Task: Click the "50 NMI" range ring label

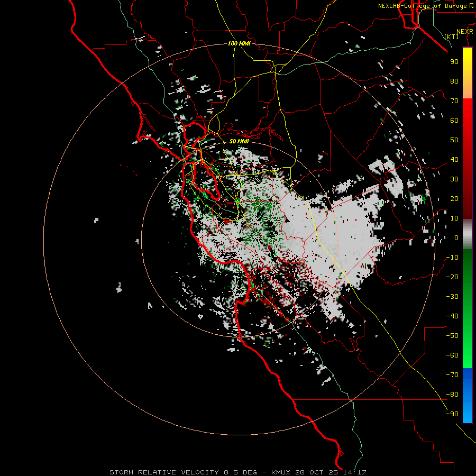Action: (x=239, y=141)
